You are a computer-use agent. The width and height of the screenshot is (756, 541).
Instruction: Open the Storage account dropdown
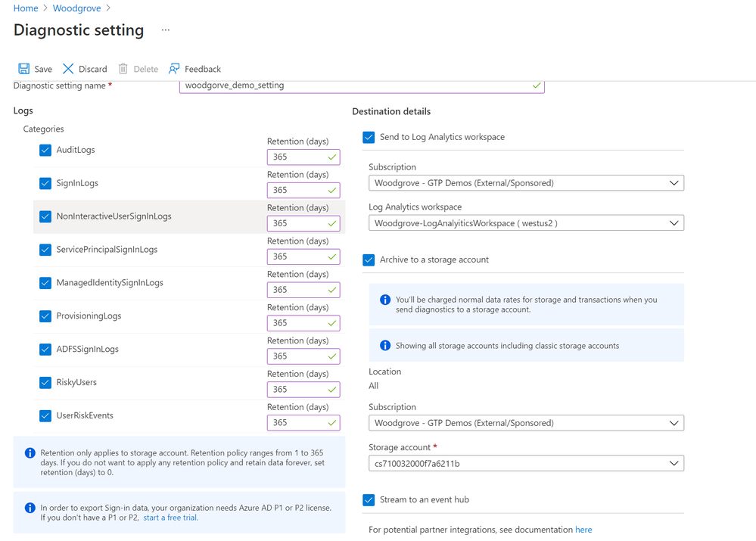click(526, 463)
